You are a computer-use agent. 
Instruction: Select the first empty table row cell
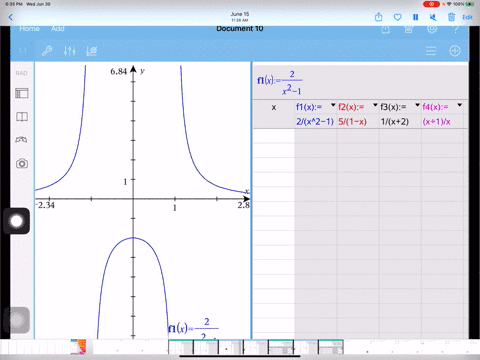pyautogui.click(x=274, y=136)
